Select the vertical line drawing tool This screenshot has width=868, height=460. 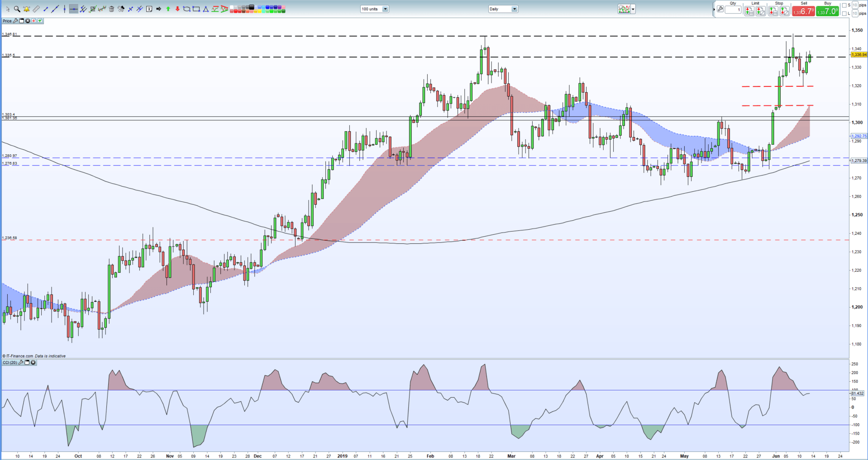(x=65, y=9)
